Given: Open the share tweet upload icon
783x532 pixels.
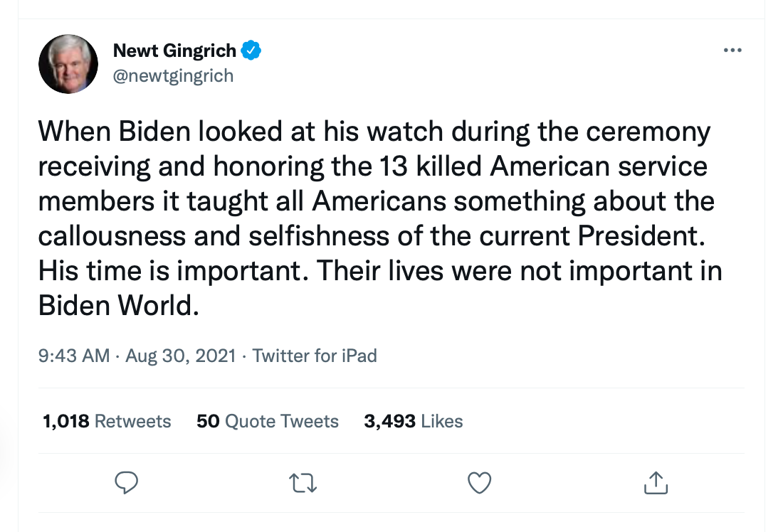Looking at the screenshot, I should 656,484.
